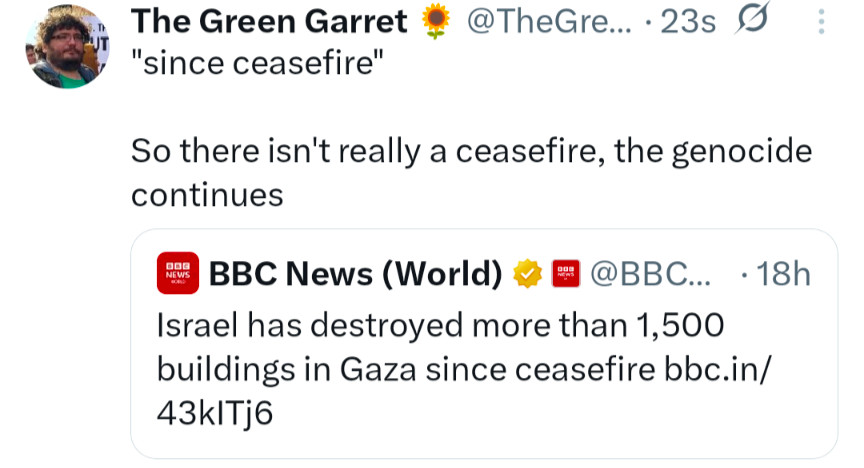Image resolution: width=864 pixels, height=468 pixels.
Task: Open the BBC News logo avatar
Action: coord(177,273)
